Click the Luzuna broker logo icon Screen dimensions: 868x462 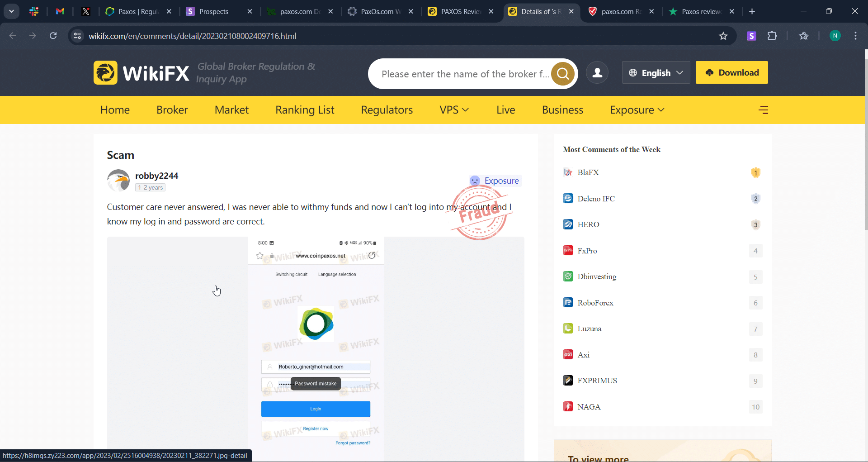568,329
